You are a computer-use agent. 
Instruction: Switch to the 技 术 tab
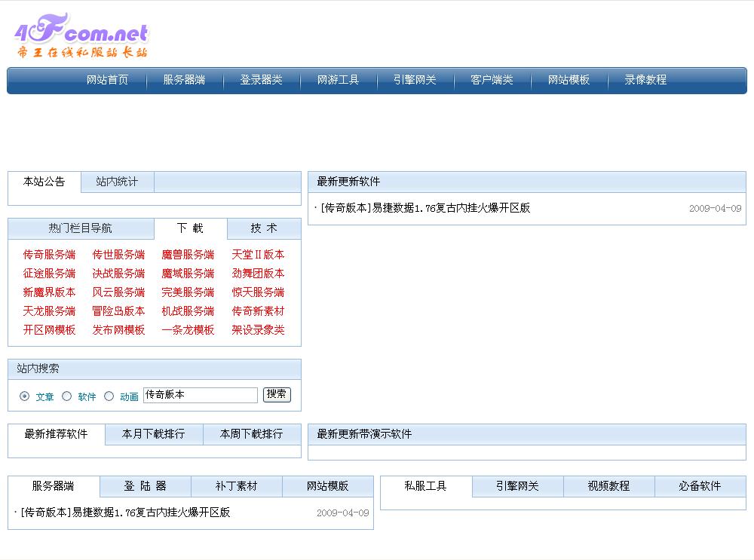pyautogui.click(x=264, y=228)
